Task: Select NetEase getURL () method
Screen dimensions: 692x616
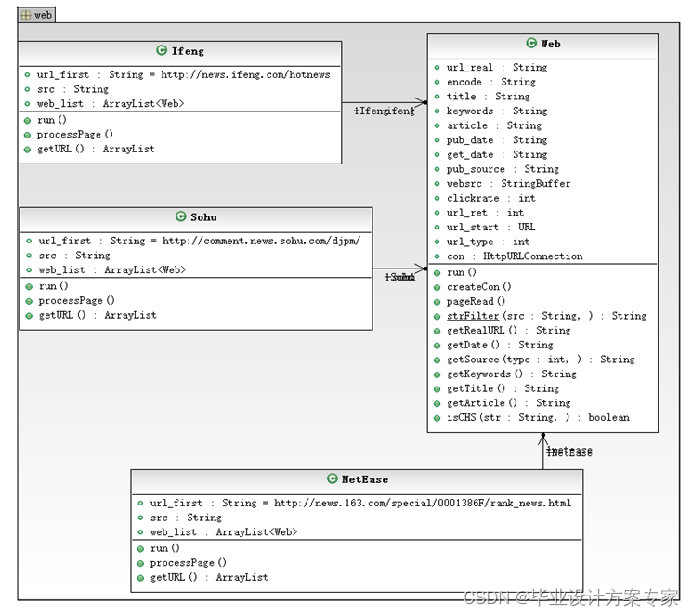Action: point(209,578)
